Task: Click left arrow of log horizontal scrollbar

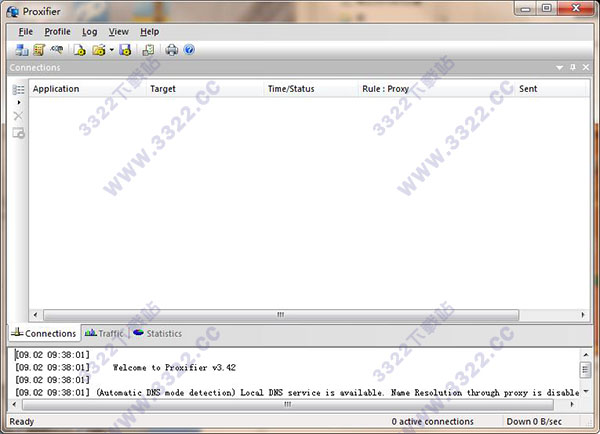Action: pyautogui.click(x=15, y=404)
